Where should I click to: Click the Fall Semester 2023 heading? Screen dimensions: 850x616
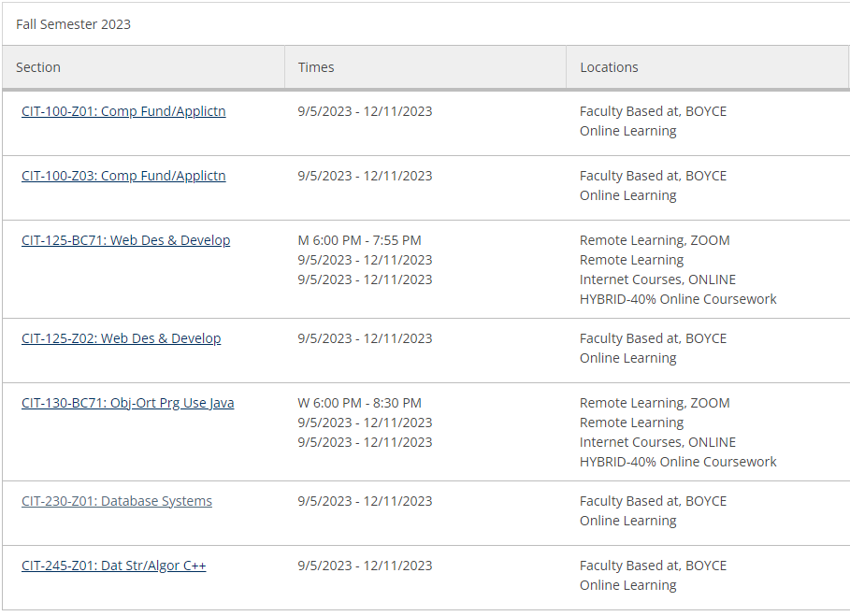(73, 24)
